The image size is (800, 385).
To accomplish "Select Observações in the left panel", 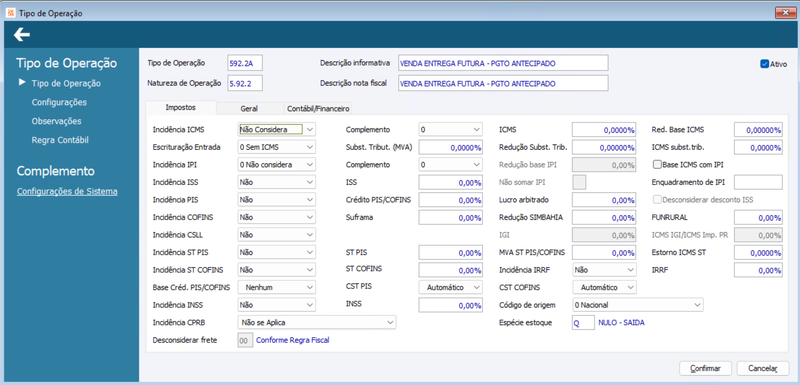I will (x=57, y=121).
